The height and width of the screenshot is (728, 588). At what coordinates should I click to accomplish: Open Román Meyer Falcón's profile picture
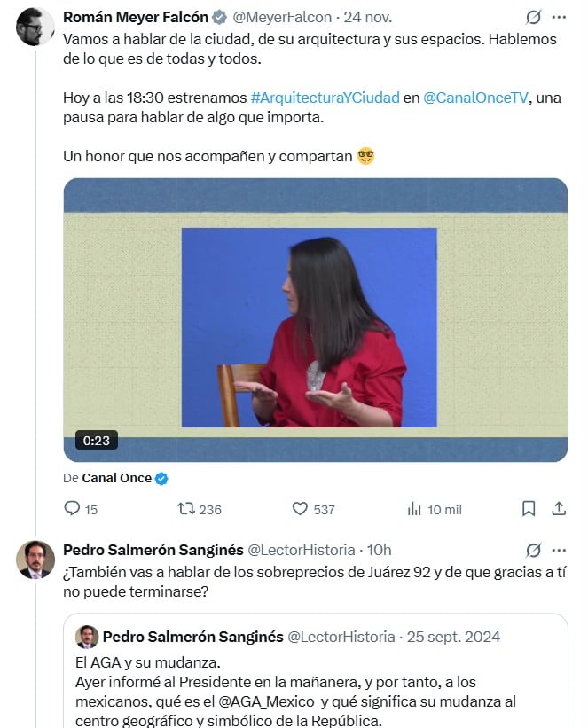[x=33, y=21]
